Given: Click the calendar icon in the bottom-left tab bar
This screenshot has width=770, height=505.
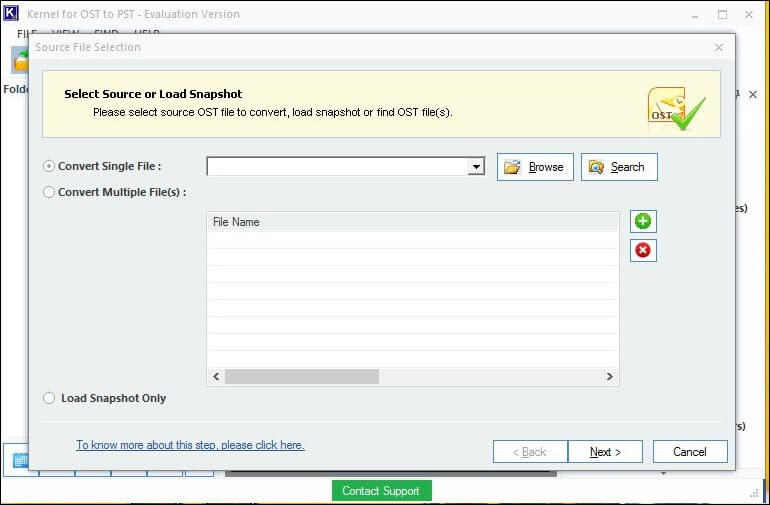Looking at the screenshot, I should [x=21, y=461].
